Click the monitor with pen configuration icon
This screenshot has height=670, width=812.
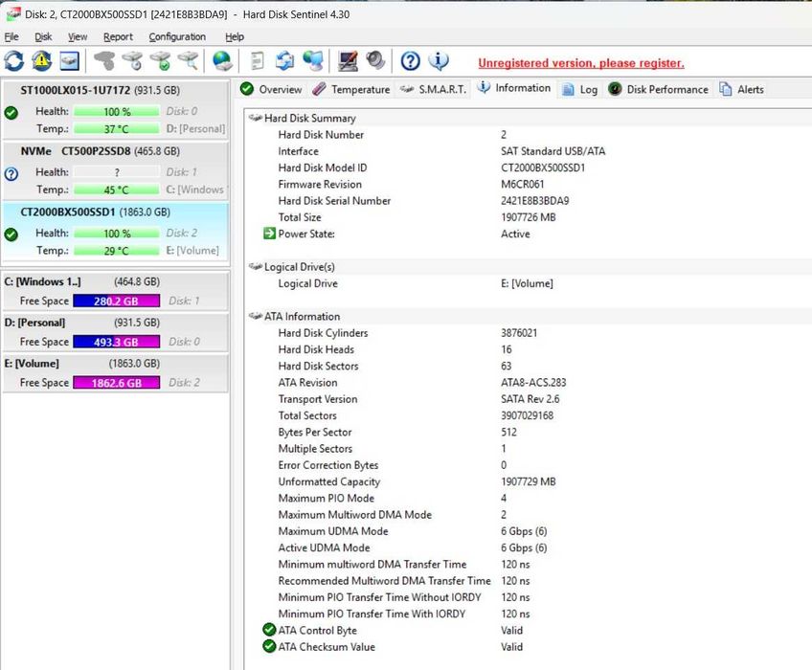point(348,61)
